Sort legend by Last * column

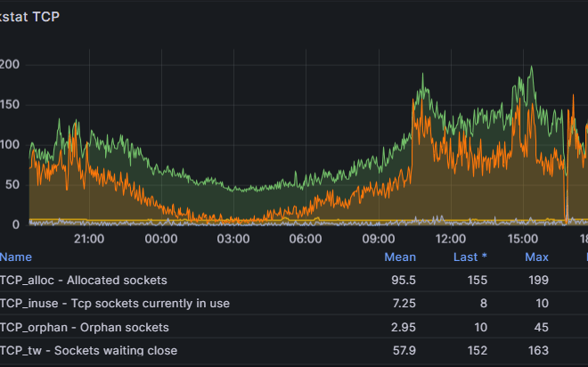pyautogui.click(x=470, y=257)
